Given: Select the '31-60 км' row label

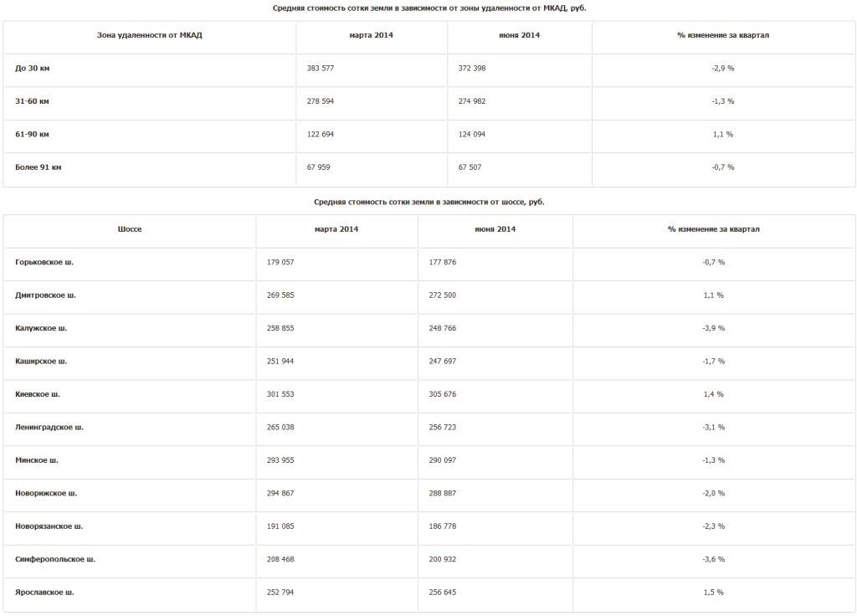Looking at the screenshot, I should (x=33, y=101).
